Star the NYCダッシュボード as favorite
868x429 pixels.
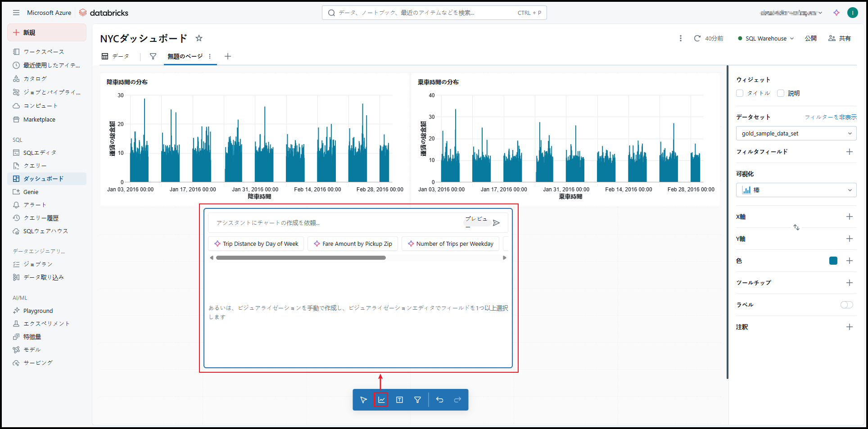coord(199,38)
